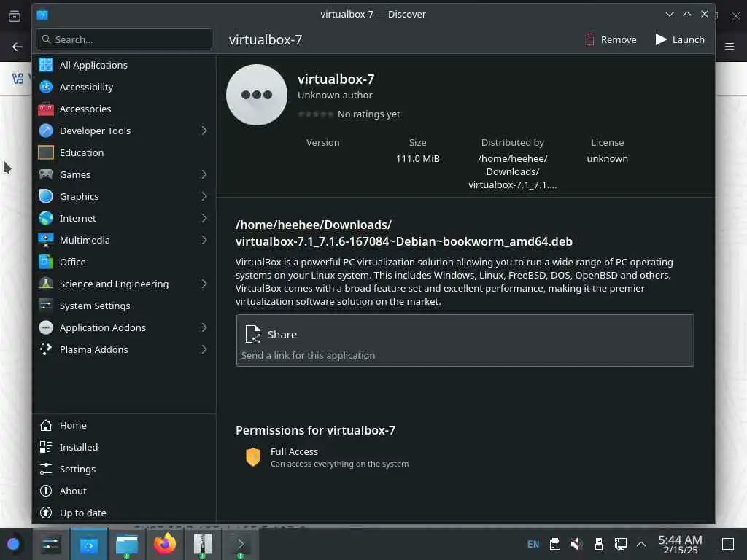
Task: Open the About page
Action: (x=124, y=491)
